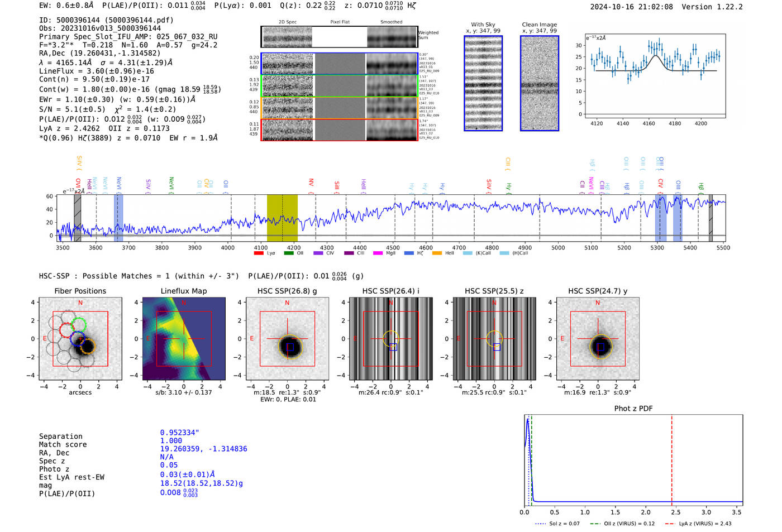This screenshot has width=782, height=532.
Task: Click the green dashed fiber circle
Action: pos(78,324)
